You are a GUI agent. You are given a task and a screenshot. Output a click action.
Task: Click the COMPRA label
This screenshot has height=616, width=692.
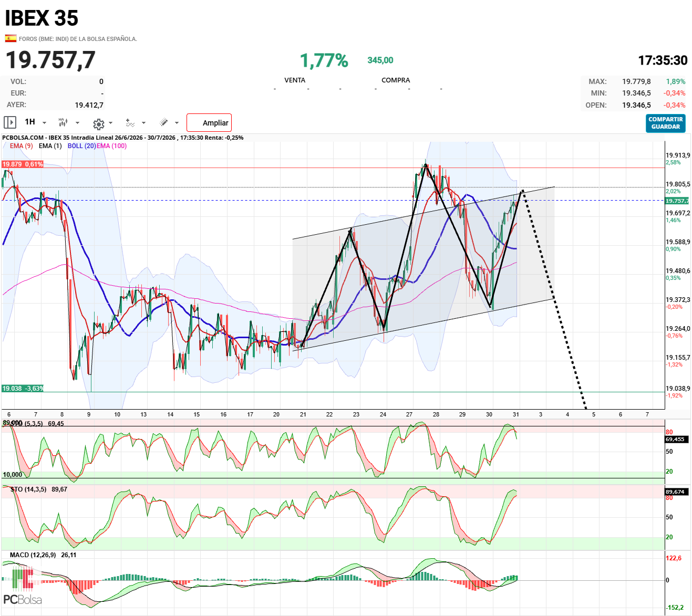pos(396,80)
